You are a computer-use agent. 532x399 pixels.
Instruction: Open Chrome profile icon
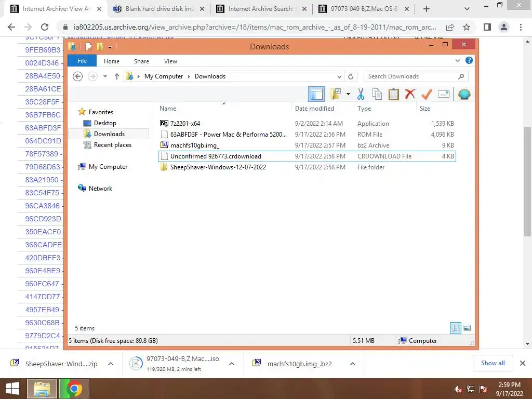504,27
